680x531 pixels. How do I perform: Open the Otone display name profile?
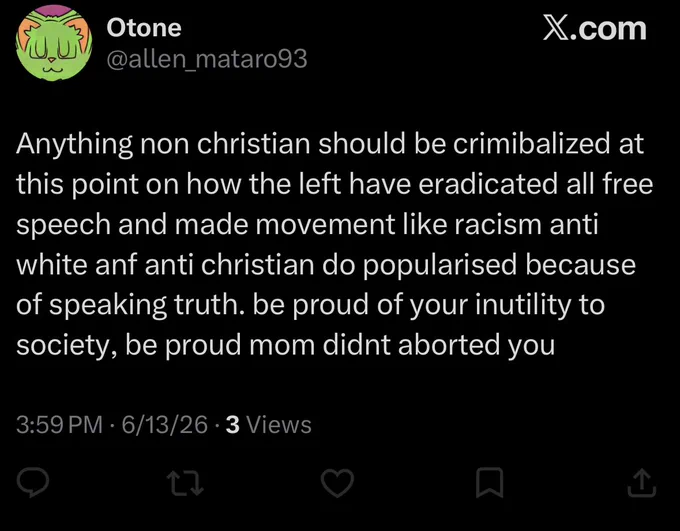144,28
